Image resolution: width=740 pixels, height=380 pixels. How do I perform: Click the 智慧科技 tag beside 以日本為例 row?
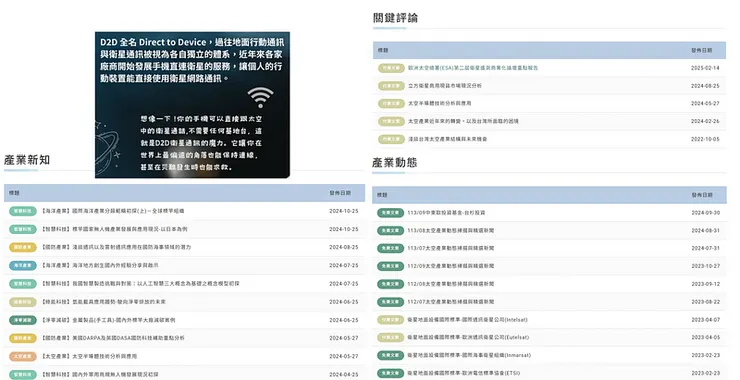[x=23, y=229]
